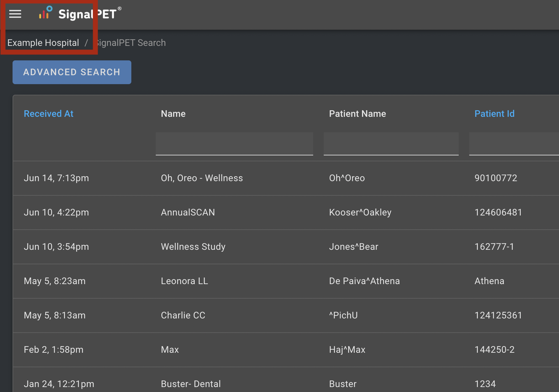Click the SignalPET Search breadcrumb
The height and width of the screenshot is (392, 559).
click(x=131, y=43)
